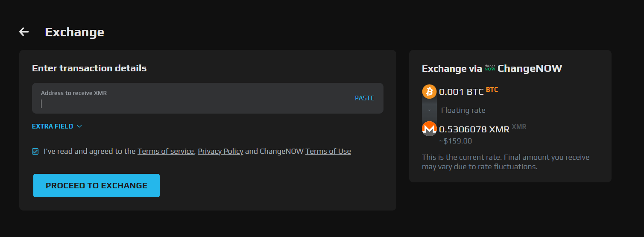Click the small ChangeNOW logo icon
644x237 pixels.
490,68
